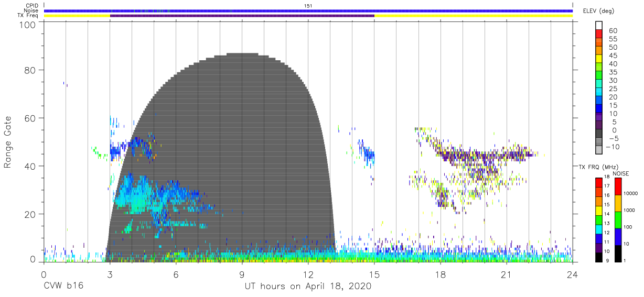Select the Noise label above the plot
Viewport: 644px width, 297px height.
[31, 10]
